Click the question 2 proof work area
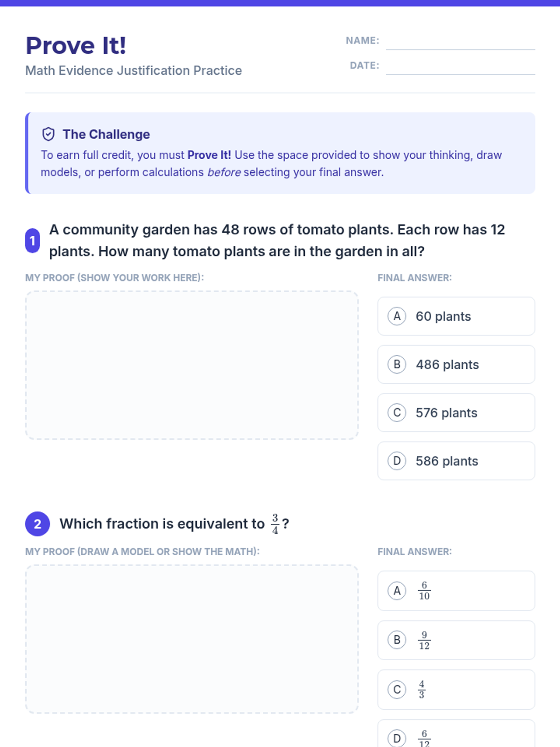This screenshot has width=560, height=747. point(192,639)
